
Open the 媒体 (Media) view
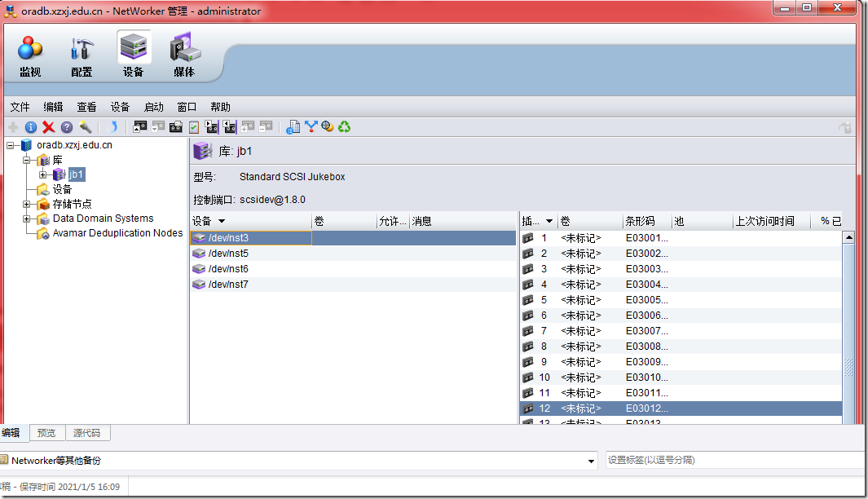tap(184, 55)
